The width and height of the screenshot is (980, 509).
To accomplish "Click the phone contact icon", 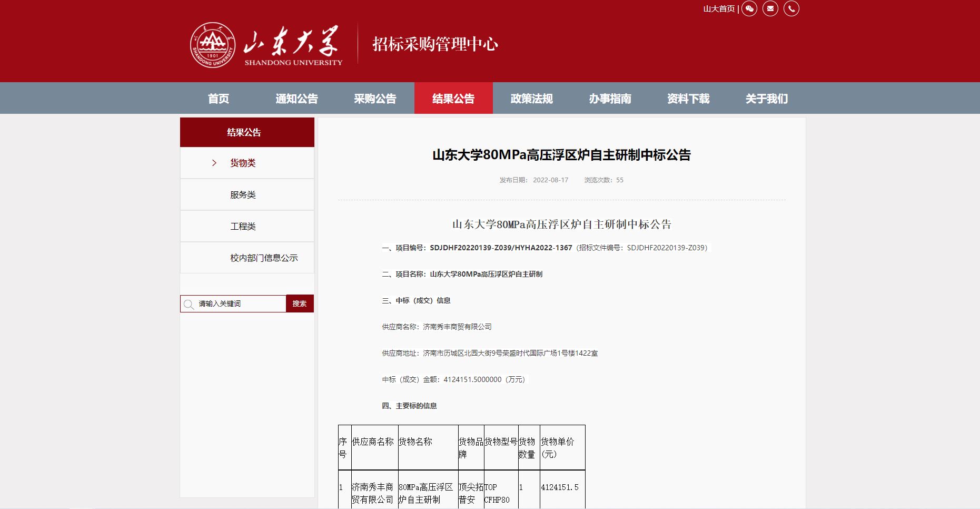I will [x=791, y=8].
